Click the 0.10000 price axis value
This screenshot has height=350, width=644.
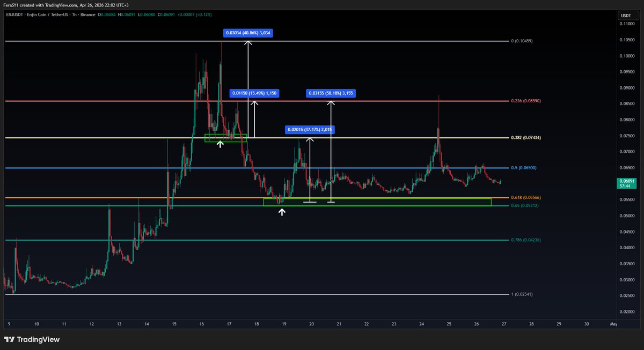click(x=628, y=56)
